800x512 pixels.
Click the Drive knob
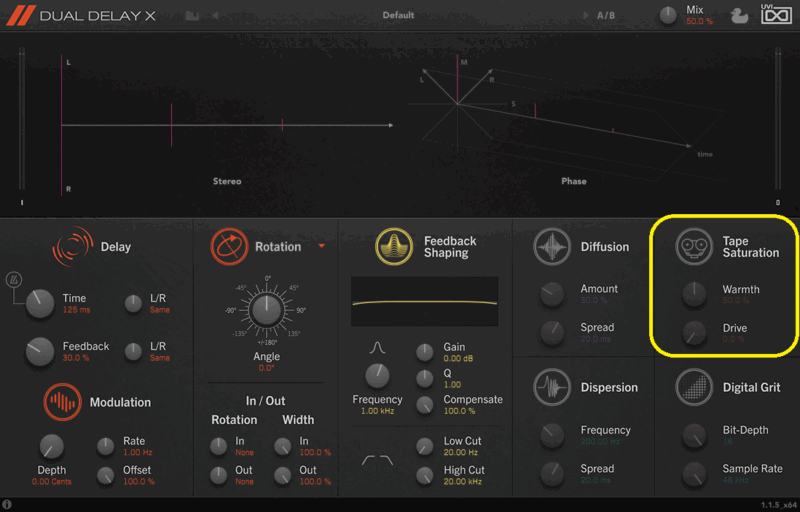click(x=694, y=333)
